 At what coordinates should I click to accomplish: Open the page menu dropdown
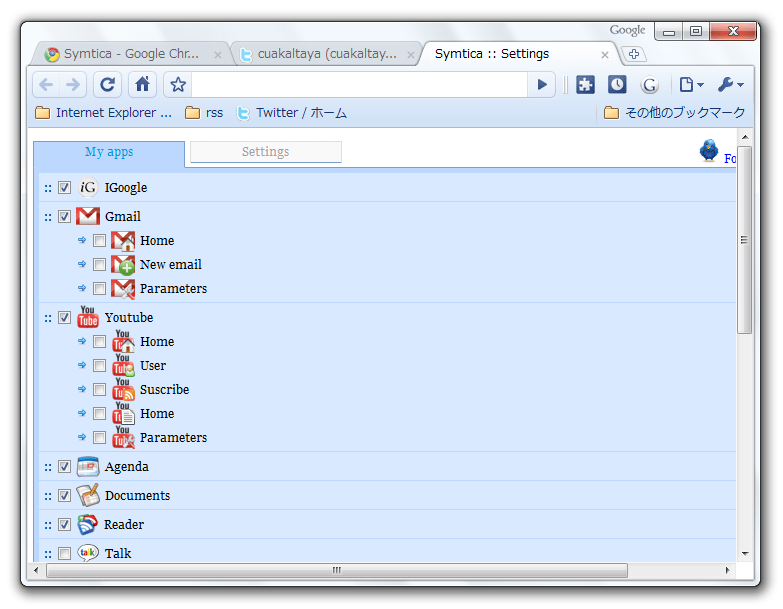[x=692, y=84]
